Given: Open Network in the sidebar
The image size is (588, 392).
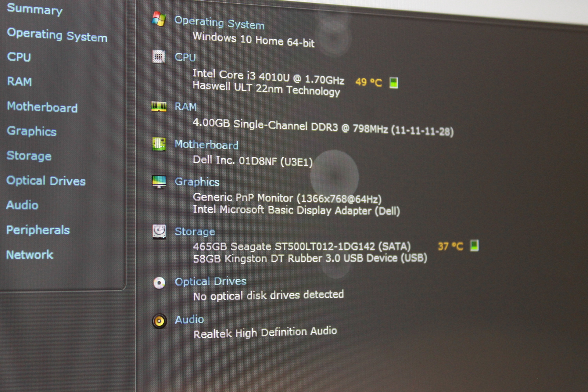Looking at the screenshot, I should coord(30,254).
